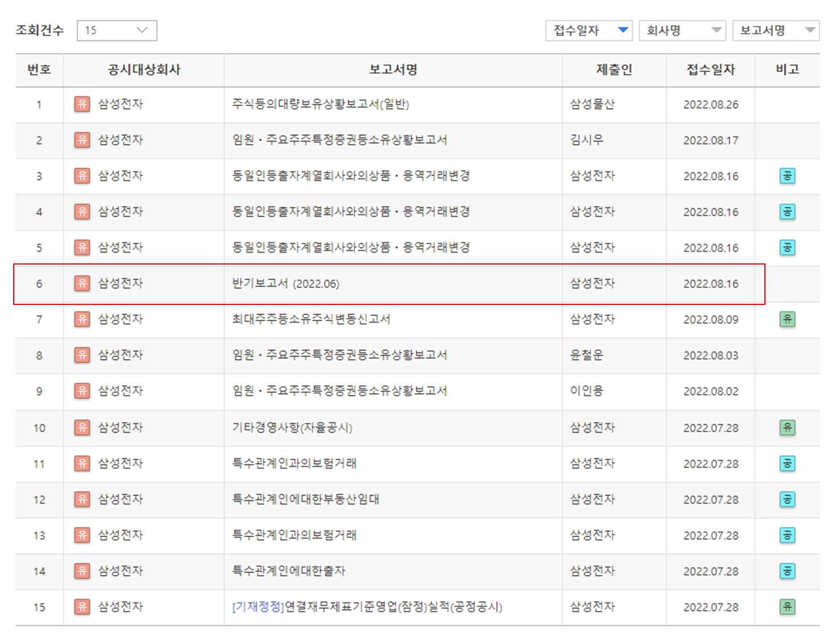Click the green 유 remark icon in row 10
Image resolution: width=840 pixels, height=640 pixels.
click(x=787, y=428)
